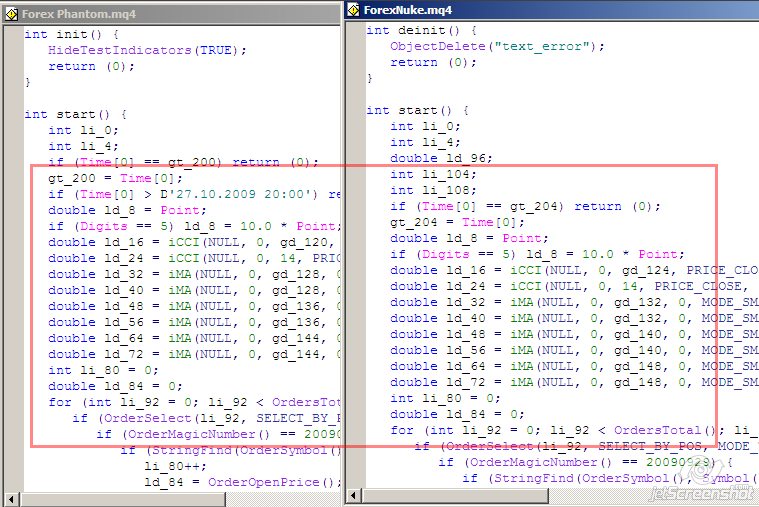The width and height of the screenshot is (759, 507).
Task: Click 'return (0);' below ObjectDelete
Action: point(433,62)
